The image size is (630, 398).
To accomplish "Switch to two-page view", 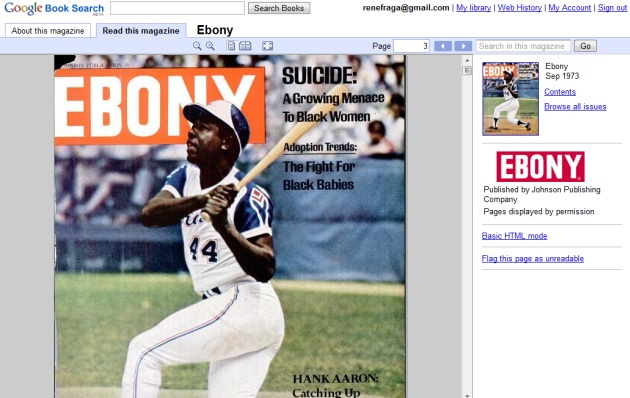I will coord(245,46).
